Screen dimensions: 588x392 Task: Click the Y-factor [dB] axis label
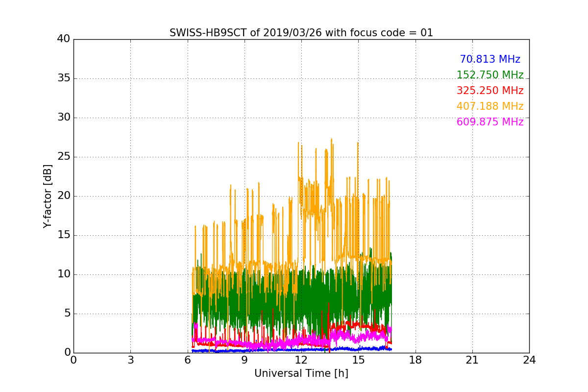point(48,196)
